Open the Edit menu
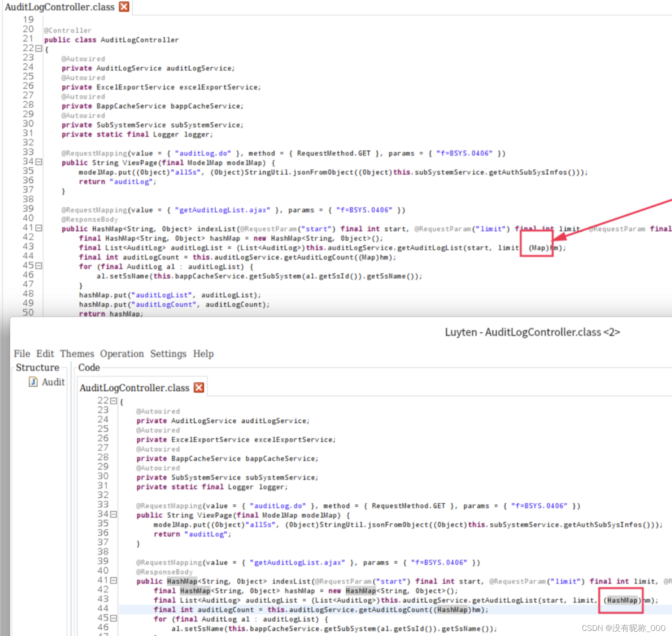 click(x=45, y=354)
